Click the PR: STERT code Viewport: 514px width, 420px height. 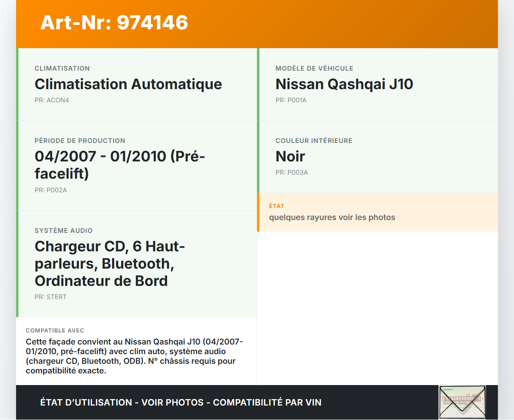[x=51, y=297]
